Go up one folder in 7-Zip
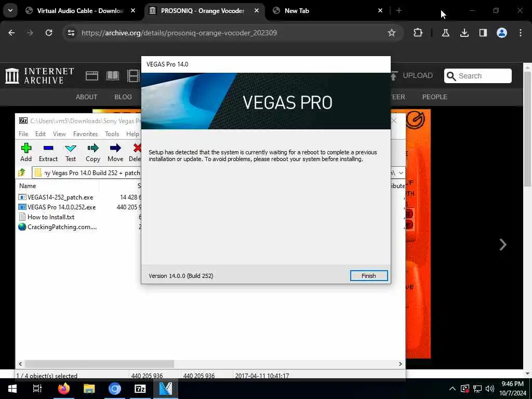Viewport: 532px width, 399px height. pos(22,172)
